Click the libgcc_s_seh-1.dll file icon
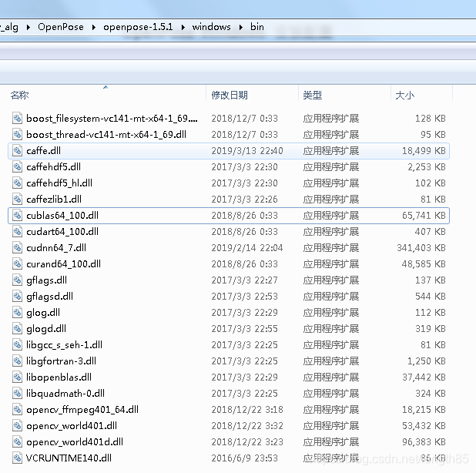 click(17, 344)
